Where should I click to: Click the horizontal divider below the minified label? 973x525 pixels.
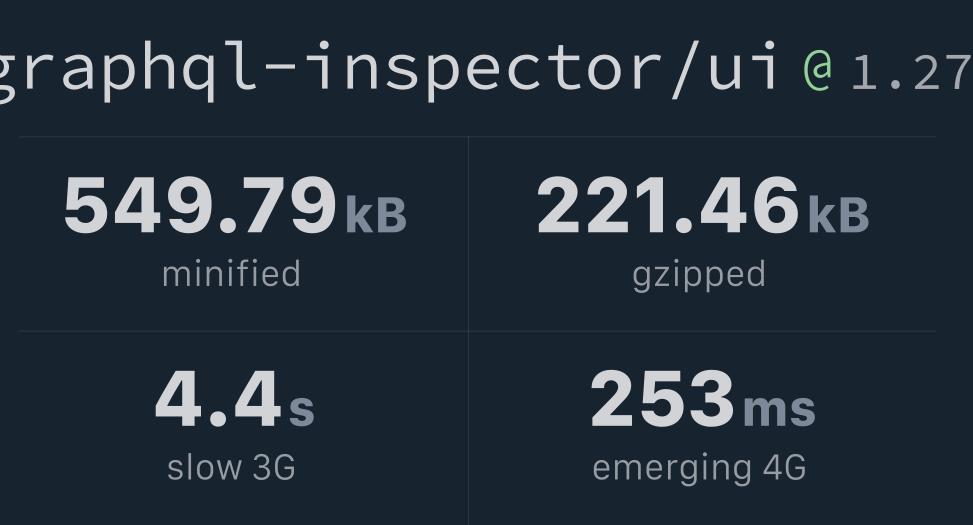(243, 331)
